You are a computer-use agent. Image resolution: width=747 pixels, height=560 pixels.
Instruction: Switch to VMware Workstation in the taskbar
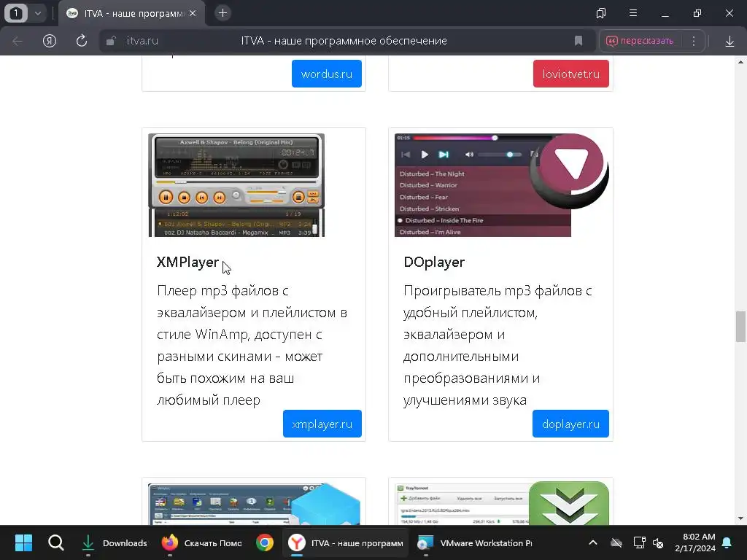pyautogui.click(x=474, y=542)
